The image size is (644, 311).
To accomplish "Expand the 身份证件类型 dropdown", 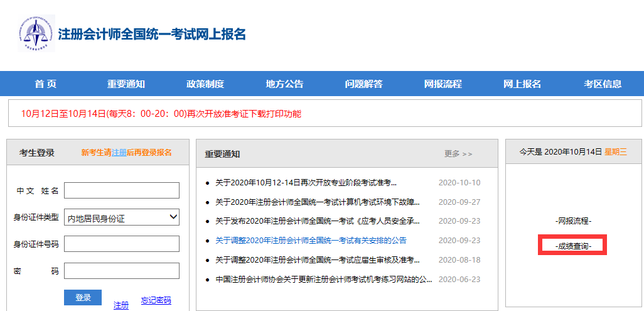I will pos(122,218).
